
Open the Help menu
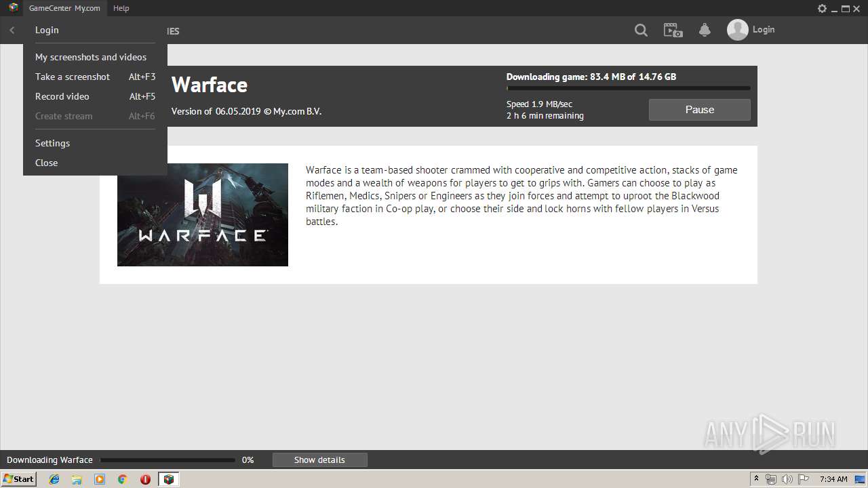[121, 8]
